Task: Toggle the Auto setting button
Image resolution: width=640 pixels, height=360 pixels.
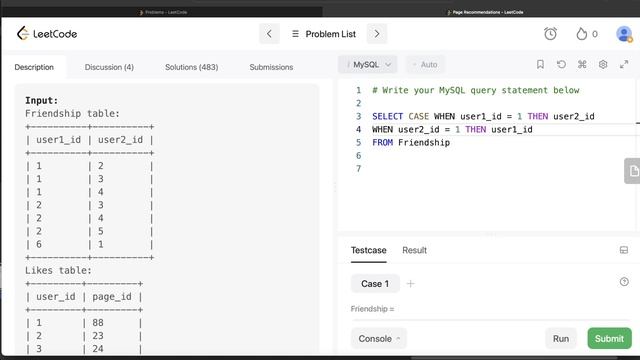Action: 425,64
